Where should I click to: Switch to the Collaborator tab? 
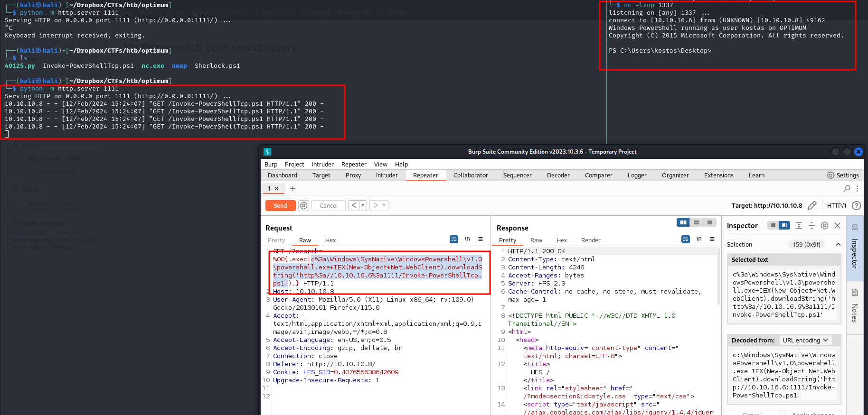click(x=471, y=175)
